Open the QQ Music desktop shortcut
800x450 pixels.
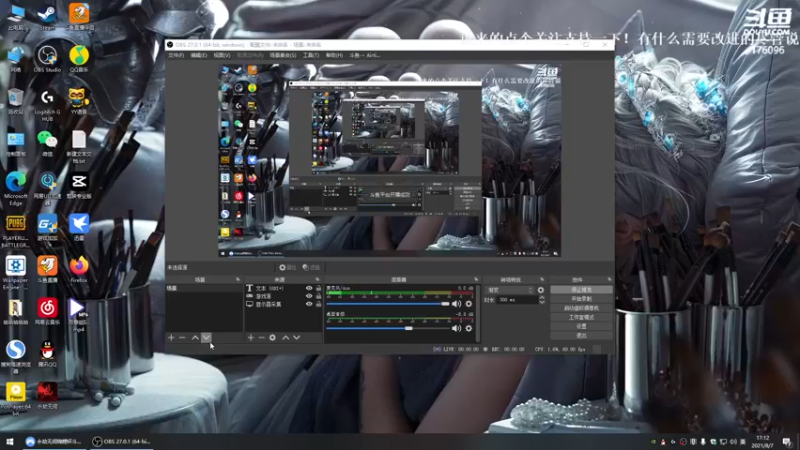(x=79, y=59)
